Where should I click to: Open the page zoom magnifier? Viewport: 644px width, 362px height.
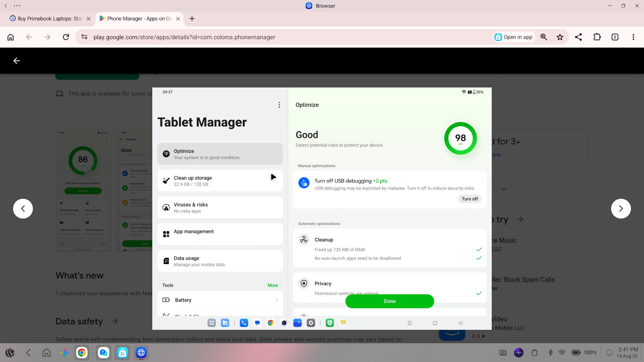(544, 37)
